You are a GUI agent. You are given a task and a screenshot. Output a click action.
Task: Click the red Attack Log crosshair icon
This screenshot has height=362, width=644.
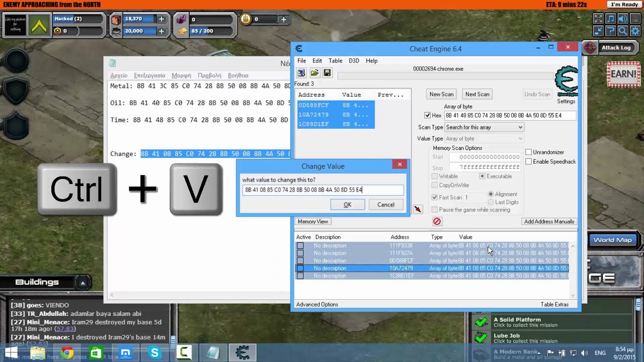pos(590,48)
